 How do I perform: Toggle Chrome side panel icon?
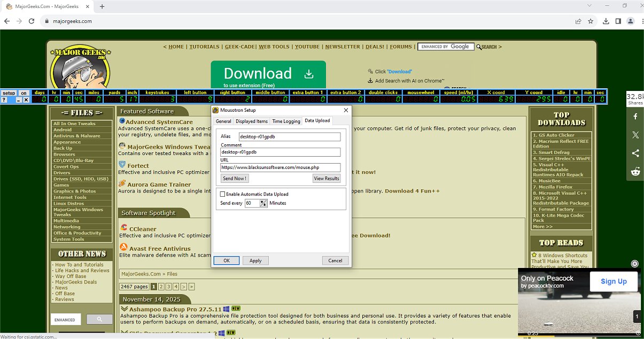pos(618,21)
